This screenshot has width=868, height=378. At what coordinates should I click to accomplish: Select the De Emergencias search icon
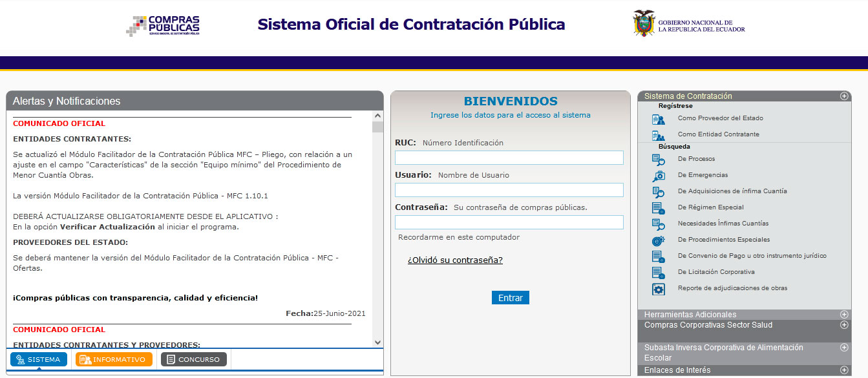tap(658, 175)
